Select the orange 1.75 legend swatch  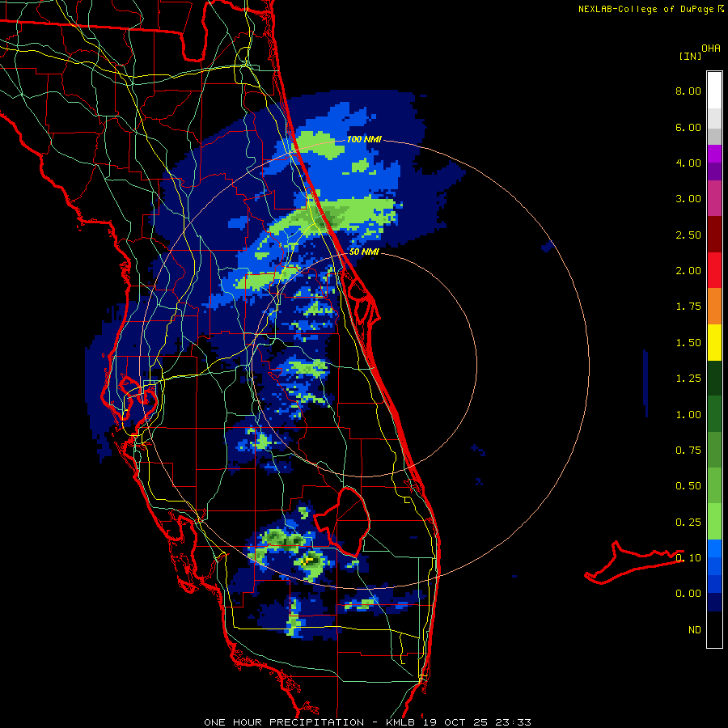pyautogui.click(x=714, y=307)
